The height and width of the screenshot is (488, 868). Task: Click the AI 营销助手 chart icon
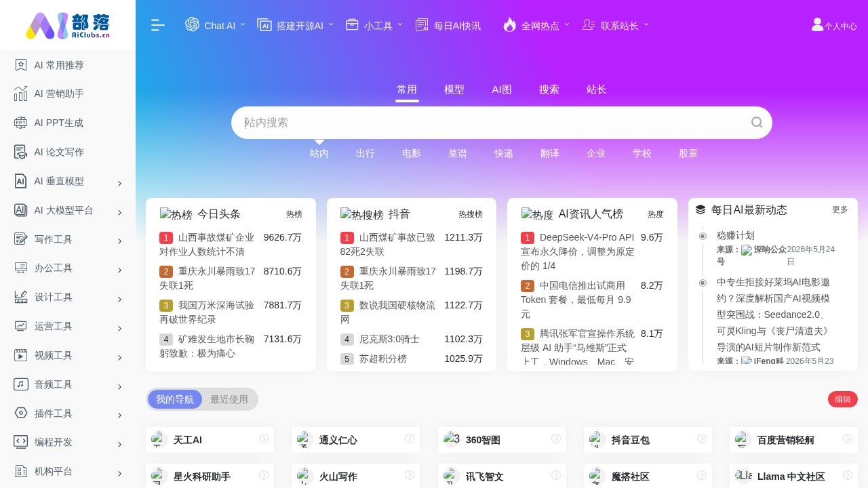(21, 94)
